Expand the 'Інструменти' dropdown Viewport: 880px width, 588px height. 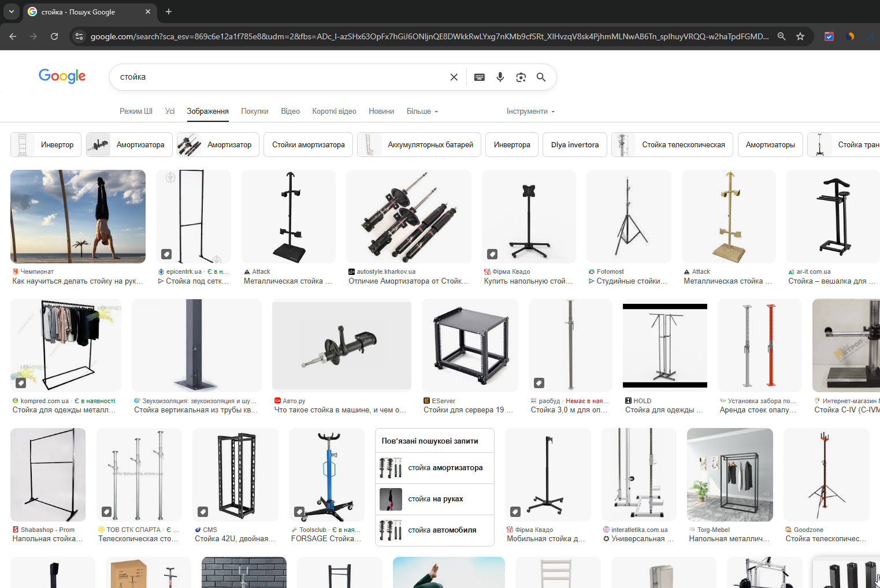click(x=530, y=111)
